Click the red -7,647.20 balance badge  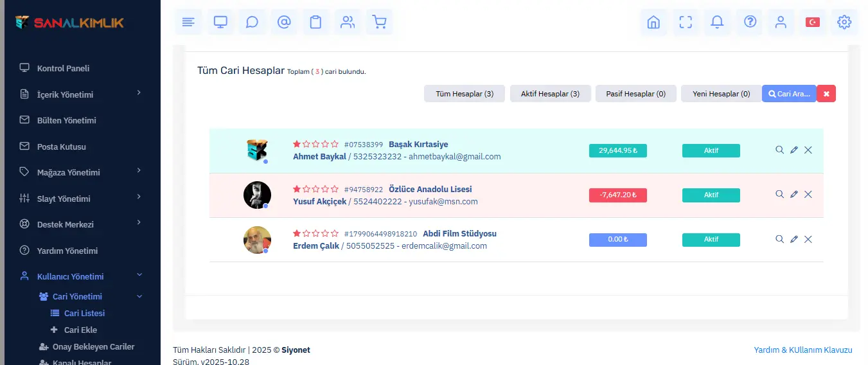point(617,195)
